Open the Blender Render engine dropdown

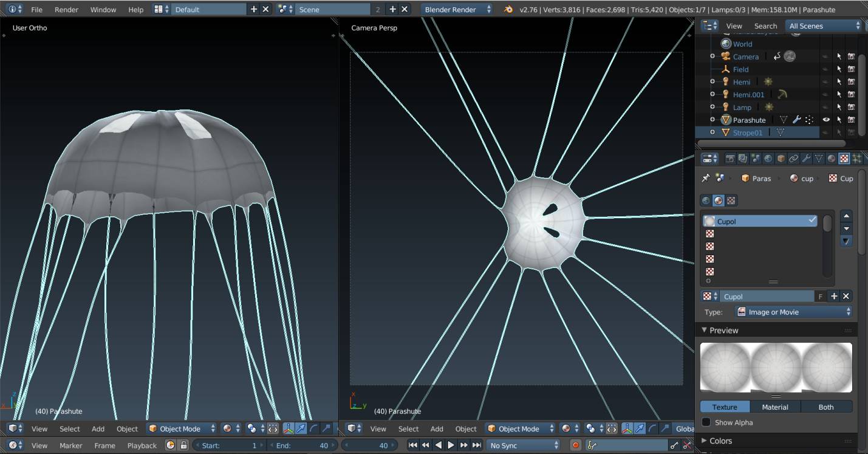point(457,10)
